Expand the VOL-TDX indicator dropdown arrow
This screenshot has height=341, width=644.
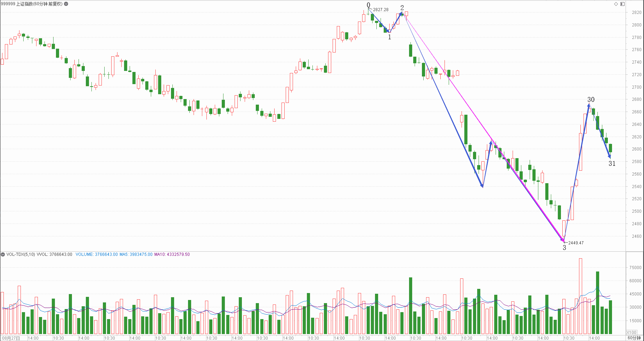pos(3,254)
